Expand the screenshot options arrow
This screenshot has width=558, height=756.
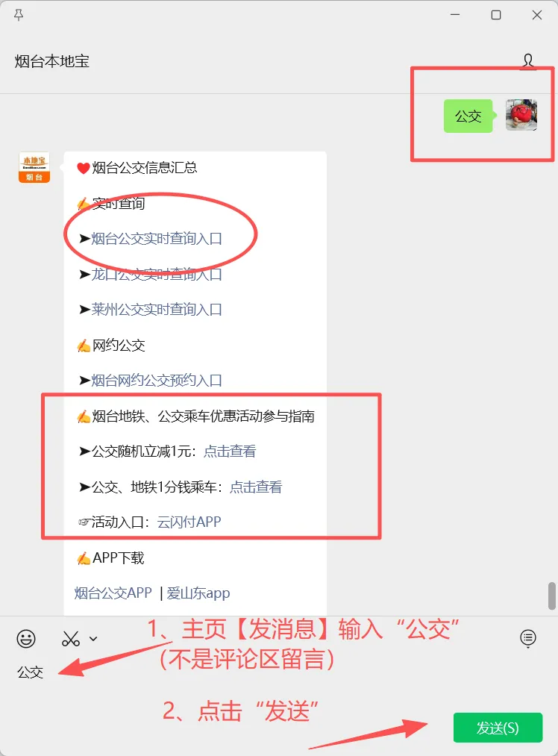93,639
